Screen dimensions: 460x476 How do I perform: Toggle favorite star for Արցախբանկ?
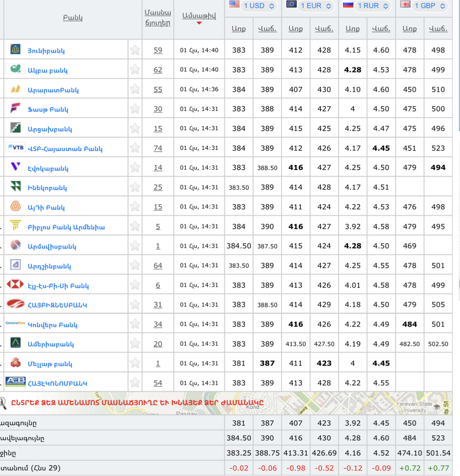tap(135, 128)
